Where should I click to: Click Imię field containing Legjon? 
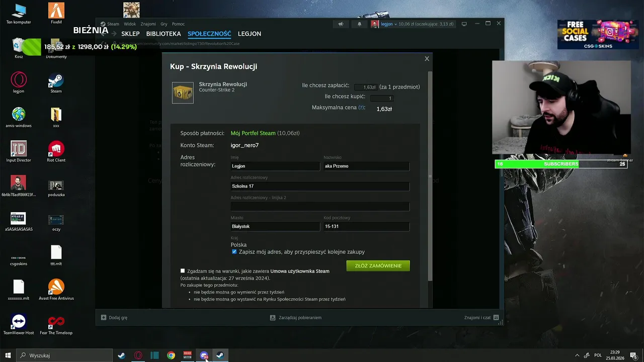click(275, 166)
